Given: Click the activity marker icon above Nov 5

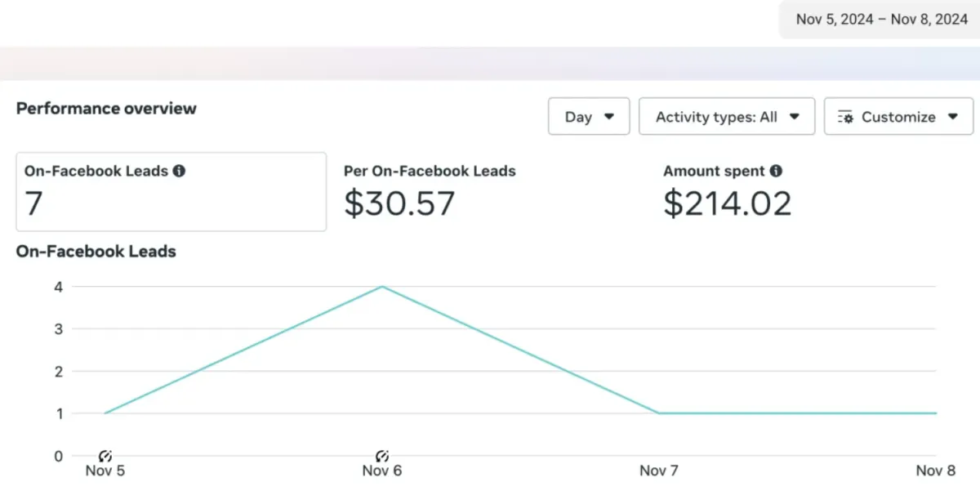Looking at the screenshot, I should 105,456.
